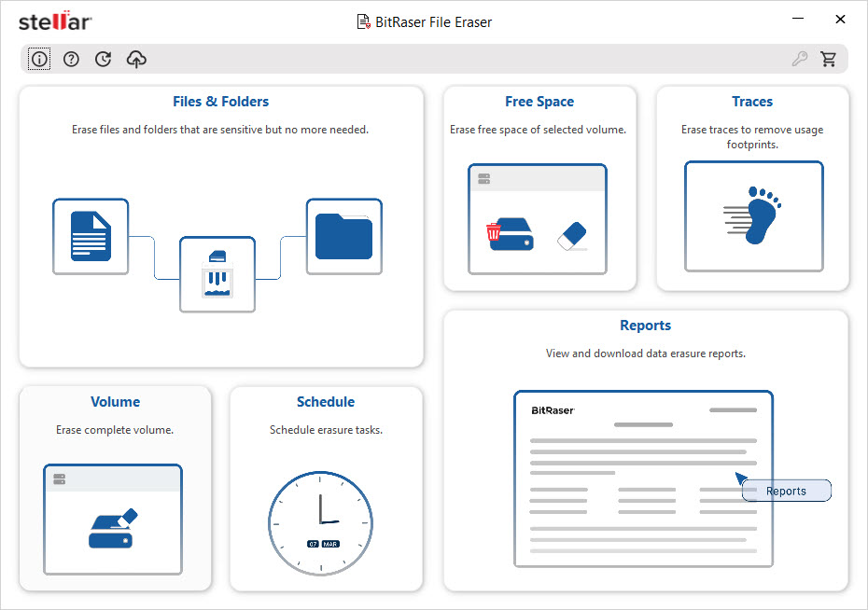Click 'Erase complete volume.' text
Screen dimensions: 868x610
[x=115, y=430]
